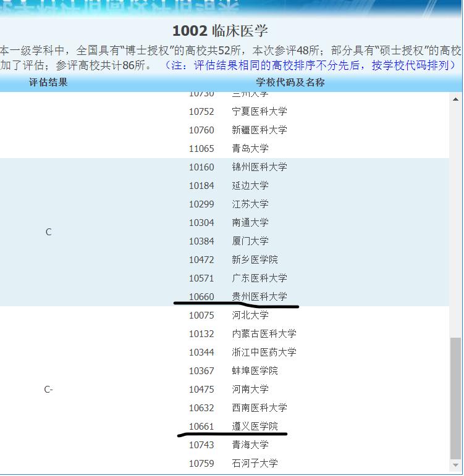Screen dimensions: 464x476
Task: Click the 学校代码及名称 column header
Action: tap(290, 82)
